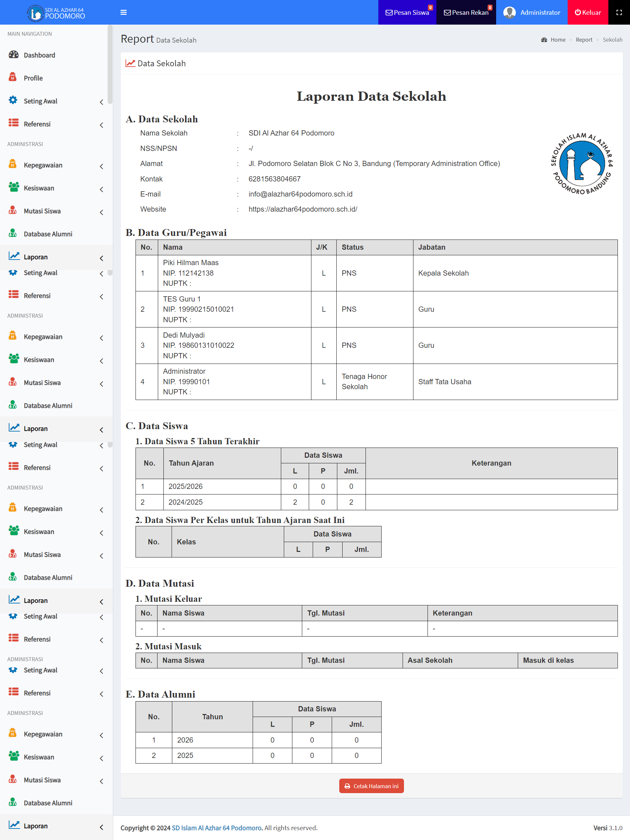
Task: Click the Keluar power button
Action: (x=587, y=12)
